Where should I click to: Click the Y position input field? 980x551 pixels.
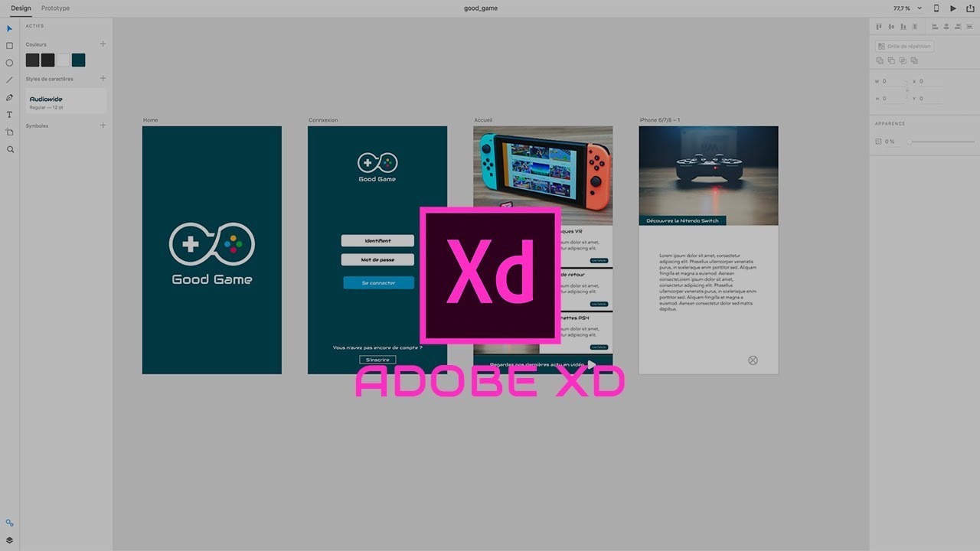pyautogui.click(x=931, y=98)
